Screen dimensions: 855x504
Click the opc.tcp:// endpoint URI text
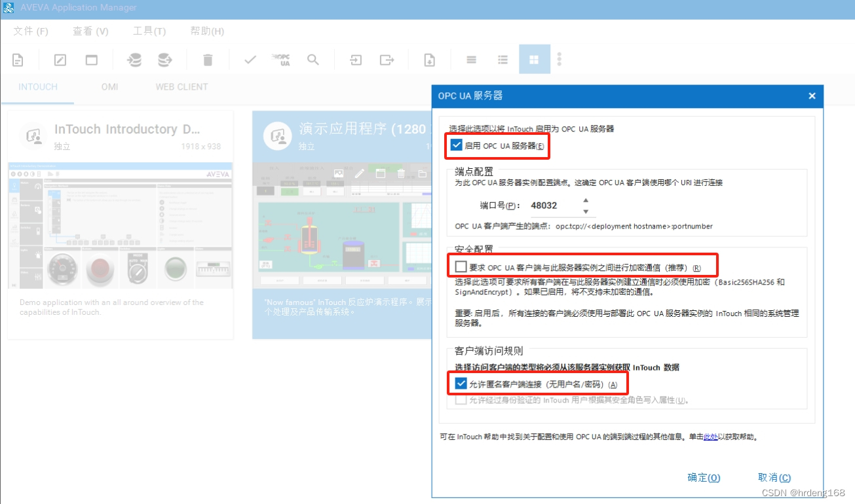click(634, 226)
